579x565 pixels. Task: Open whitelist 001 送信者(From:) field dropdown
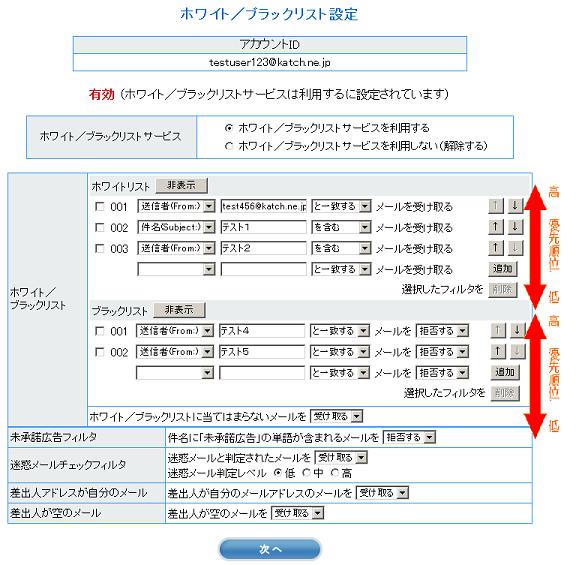coord(176,206)
